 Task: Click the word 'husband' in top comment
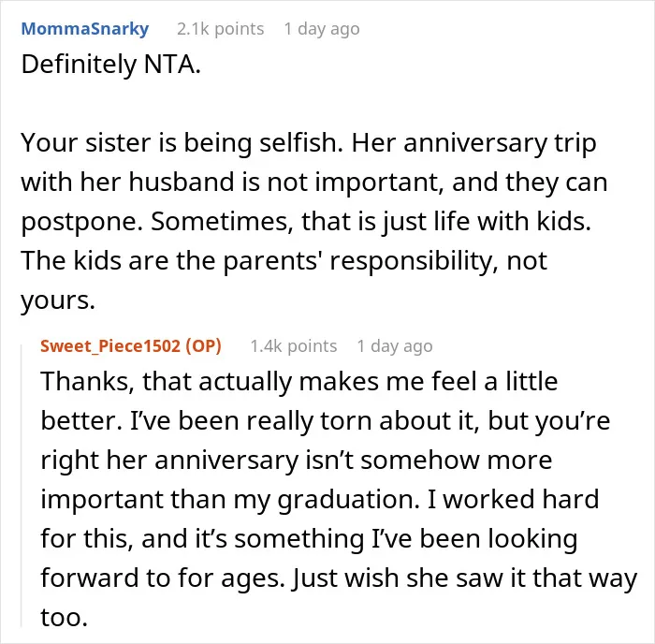[x=182, y=183]
